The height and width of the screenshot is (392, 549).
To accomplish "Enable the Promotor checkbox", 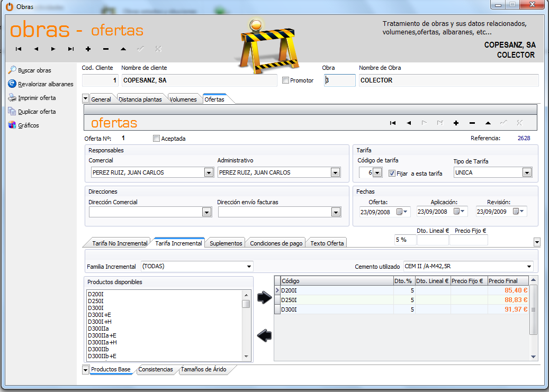I will coord(286,80).
